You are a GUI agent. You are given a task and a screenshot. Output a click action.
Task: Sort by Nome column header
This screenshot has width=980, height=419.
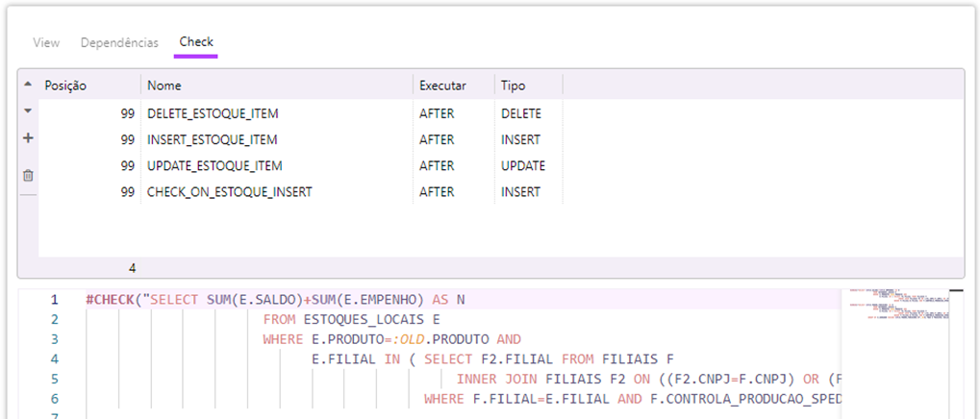pos(276,86)
